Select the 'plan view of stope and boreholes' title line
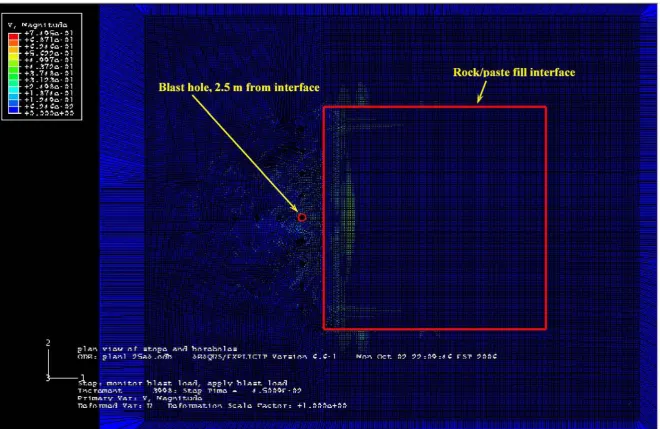This screenshot has height=429, width=660. [x=157, y=349]
